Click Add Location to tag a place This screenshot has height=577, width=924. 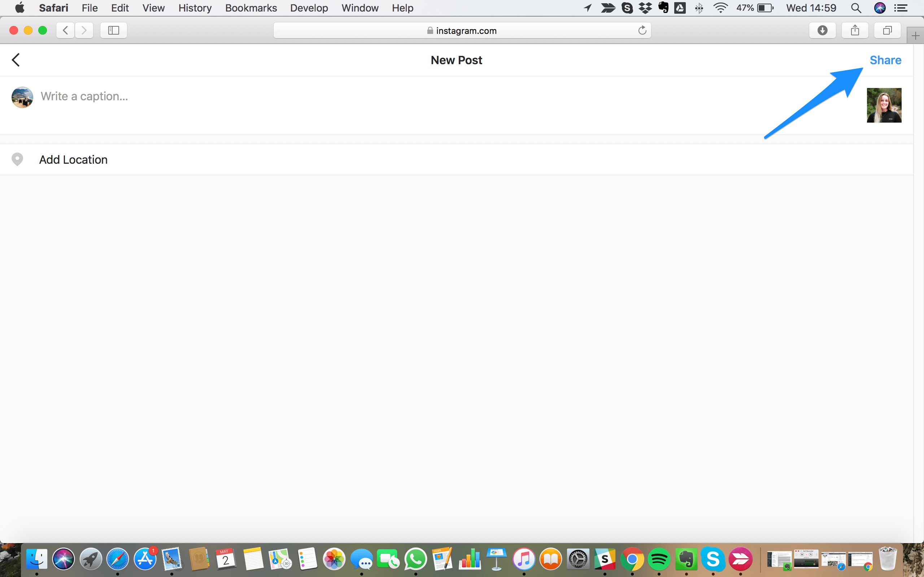tap(73, 159)
